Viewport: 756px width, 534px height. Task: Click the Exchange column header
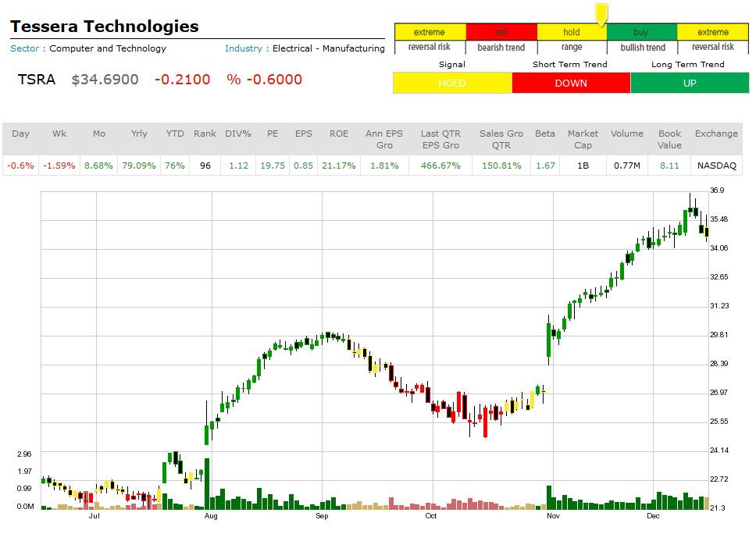click(716, 133)
